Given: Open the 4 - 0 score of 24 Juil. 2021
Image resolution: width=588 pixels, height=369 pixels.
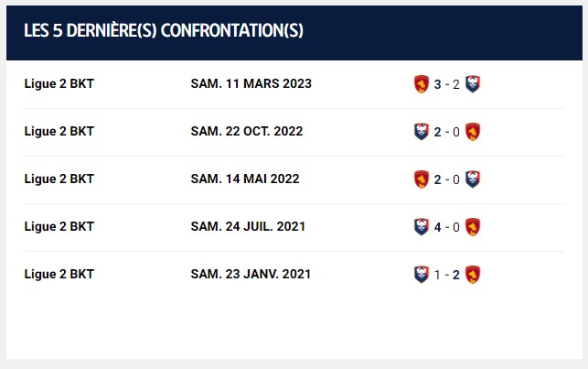Looking at the screenshot, I should tap(446, 227).
